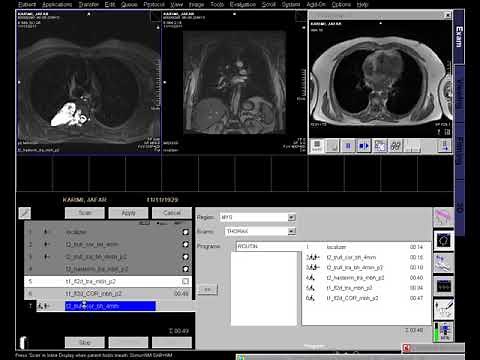Click the small button below Programs label
Image resolution: width=480 pixels, height=360 pixels.
click(207, 289)
